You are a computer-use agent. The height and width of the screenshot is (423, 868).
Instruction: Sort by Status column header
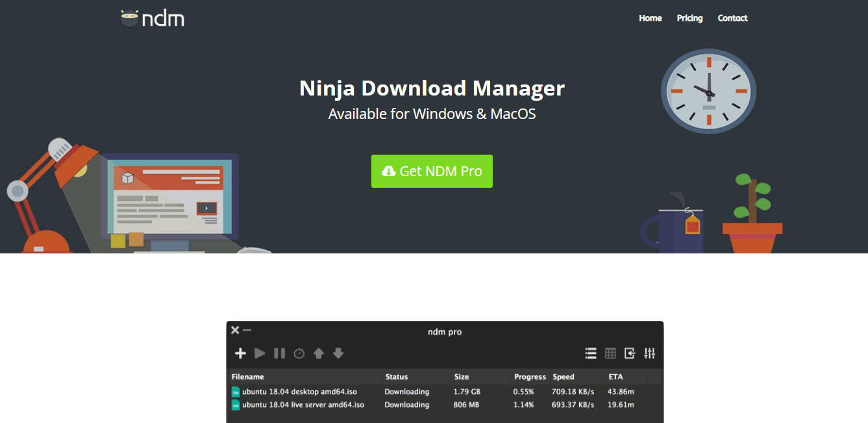coord(397,377)
